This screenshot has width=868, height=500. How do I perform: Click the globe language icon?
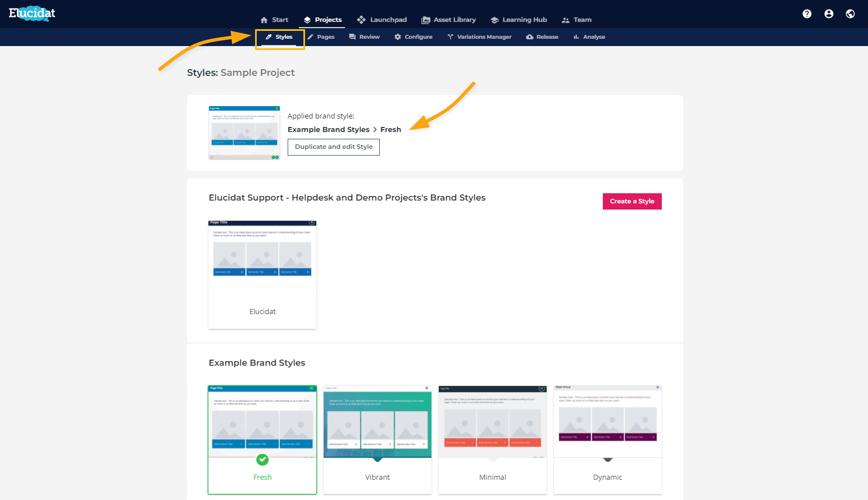pos(850,14)
